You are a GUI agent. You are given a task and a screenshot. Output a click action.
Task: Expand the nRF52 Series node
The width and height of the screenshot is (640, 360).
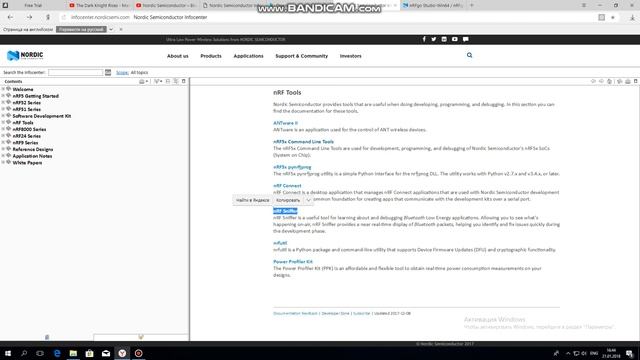[3, 102]
